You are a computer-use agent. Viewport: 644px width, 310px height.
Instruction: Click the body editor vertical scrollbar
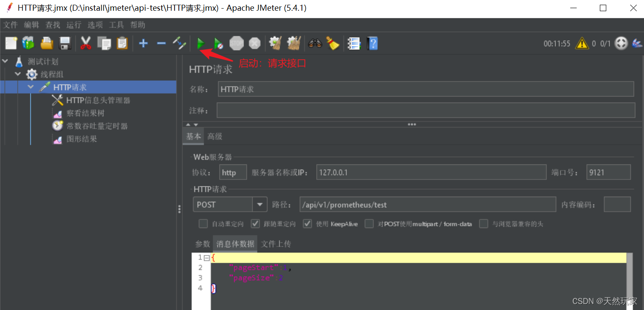[630, 281]
